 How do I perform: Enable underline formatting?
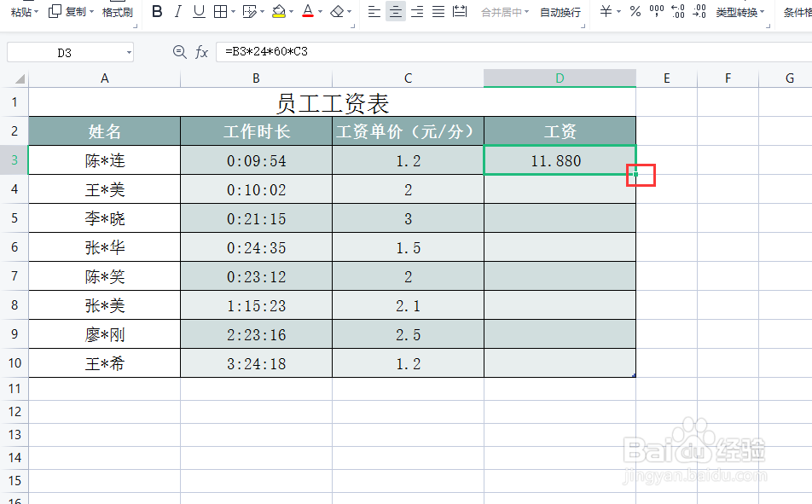(x=198, y=12)
